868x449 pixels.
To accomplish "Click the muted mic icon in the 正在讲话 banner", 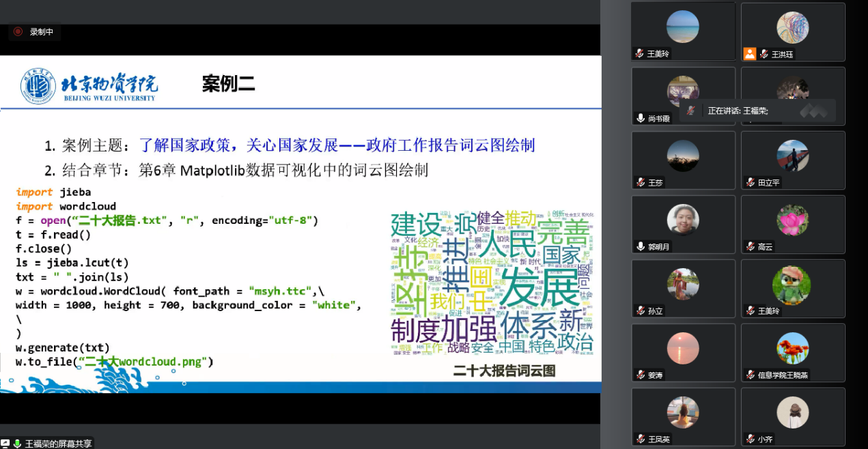I will point(692,111).
